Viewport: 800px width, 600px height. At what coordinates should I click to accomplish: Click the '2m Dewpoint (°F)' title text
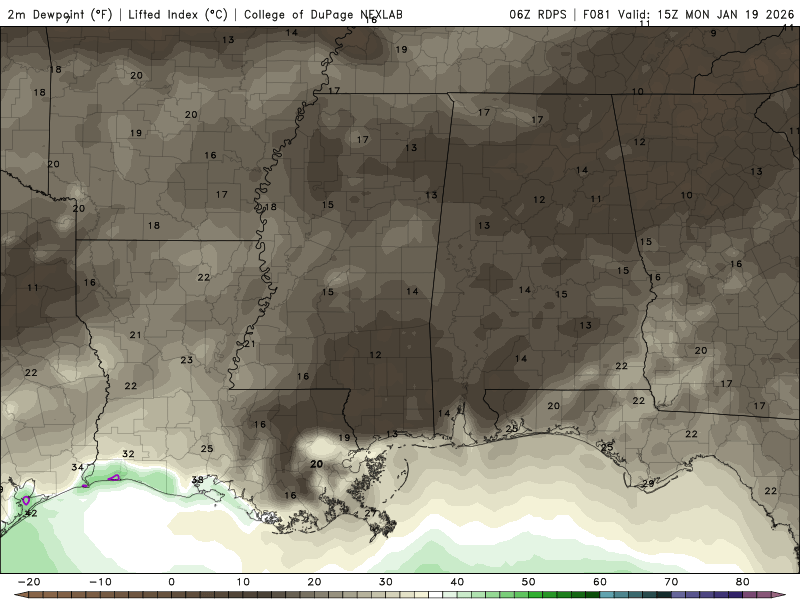coord(60,14)
